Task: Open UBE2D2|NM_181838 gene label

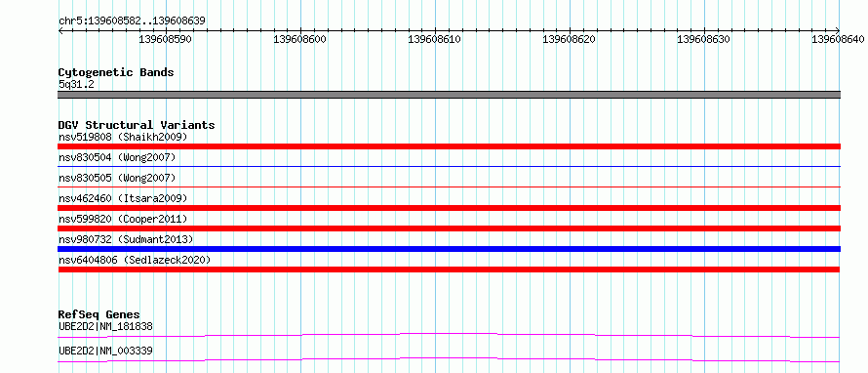Action: tap(105, 326)
